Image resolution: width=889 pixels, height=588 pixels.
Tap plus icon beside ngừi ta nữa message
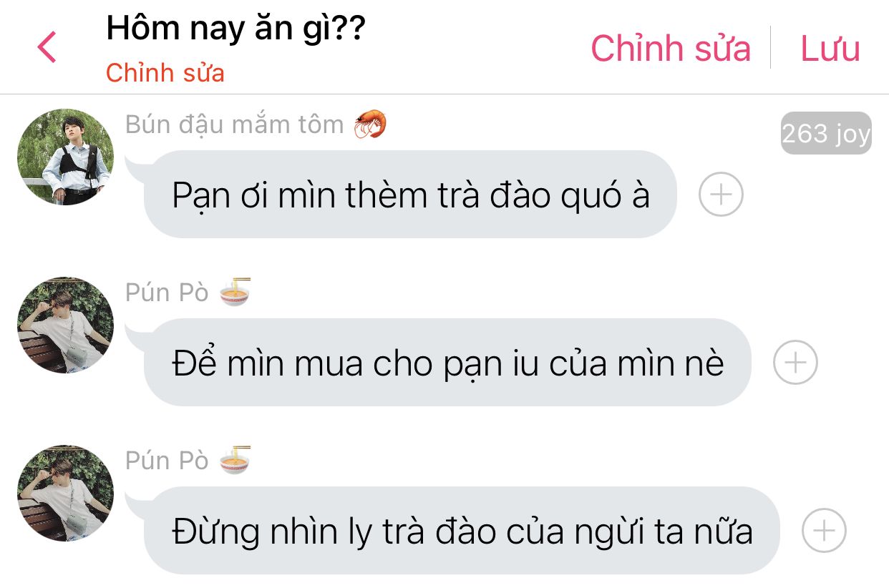pyautogui.click(x=824, y=531)
